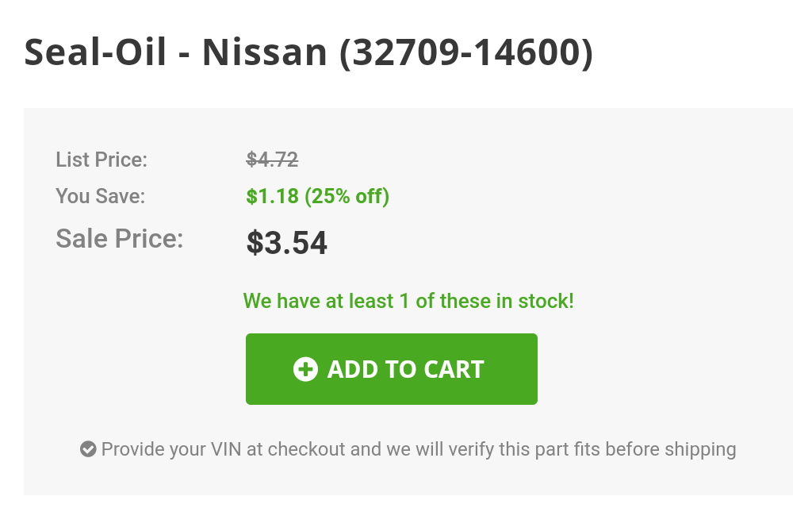Click the green 25% off discount text

pos(347,196)
